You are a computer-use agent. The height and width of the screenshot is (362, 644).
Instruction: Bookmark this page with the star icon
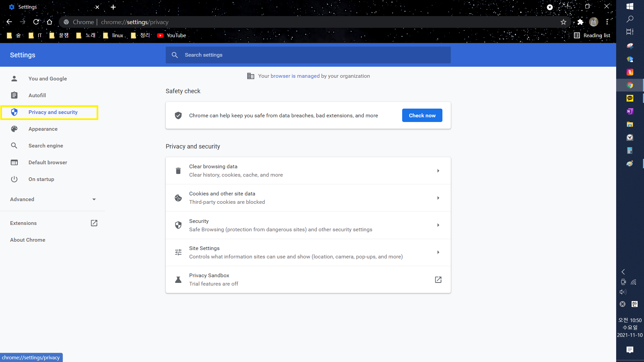pyautogui.click(x=563, y=22)
